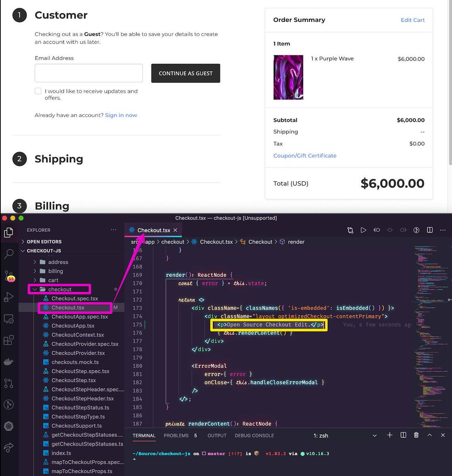The width and height of the screenshot is (452, 476).
Task: Open CheckoutApp.tsx in the file tree
Action: (x=73, y=326)
